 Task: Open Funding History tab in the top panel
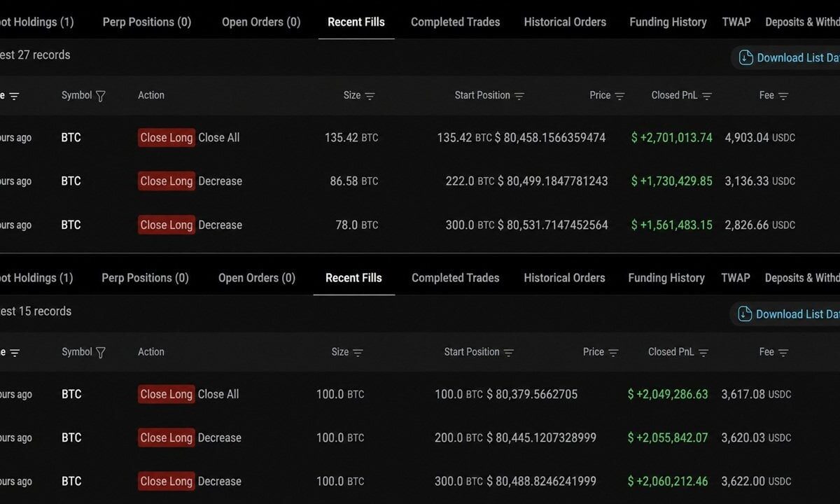(668, 22)
